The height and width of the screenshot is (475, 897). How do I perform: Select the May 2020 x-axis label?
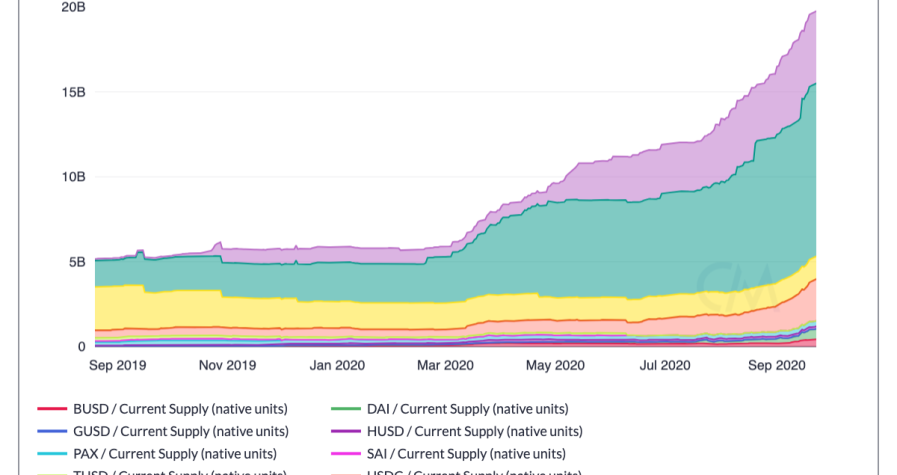554,366
